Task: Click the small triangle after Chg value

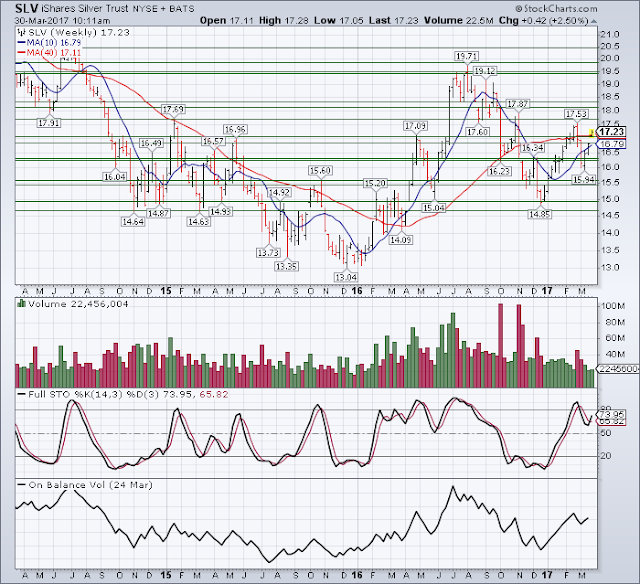Action: (593, 21)
